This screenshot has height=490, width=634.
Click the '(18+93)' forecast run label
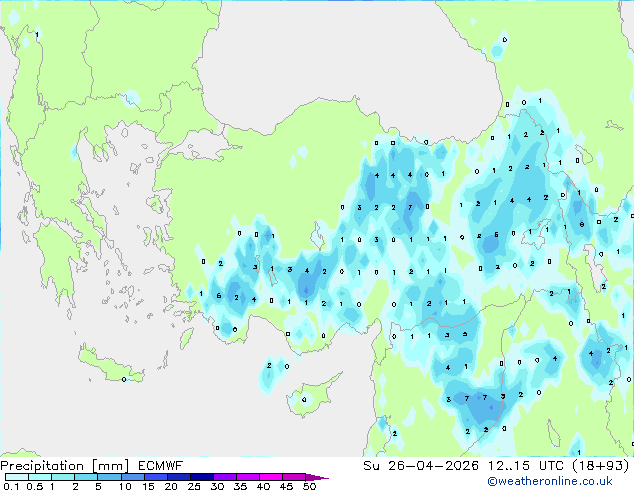[600, 466]
